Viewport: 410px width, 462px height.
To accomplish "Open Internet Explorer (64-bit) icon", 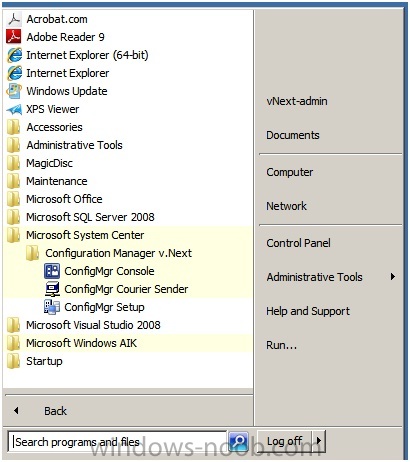I will pos(14,55).
